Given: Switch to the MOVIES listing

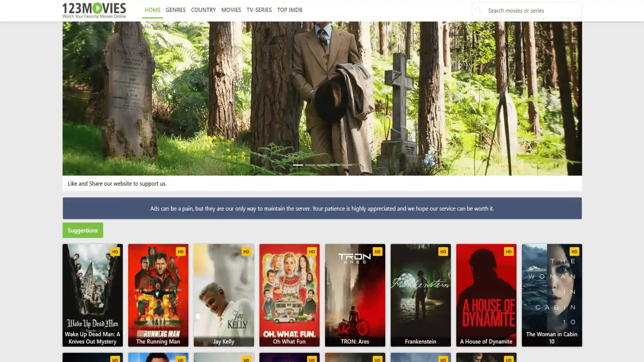Looking at the screenshot, I should tap(231, 10).
